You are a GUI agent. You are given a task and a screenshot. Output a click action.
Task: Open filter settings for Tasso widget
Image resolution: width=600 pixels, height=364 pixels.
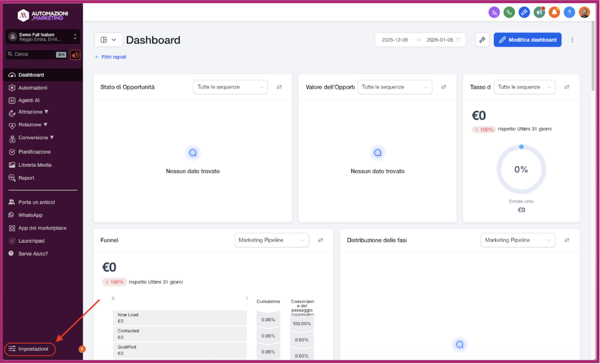point(566,87)
